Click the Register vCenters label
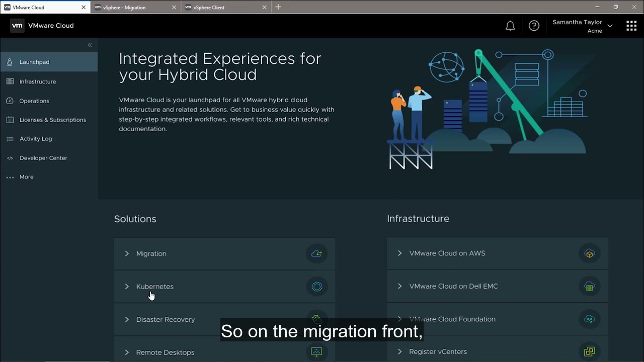This screenshot has width=644, height=362. [438, 351]
